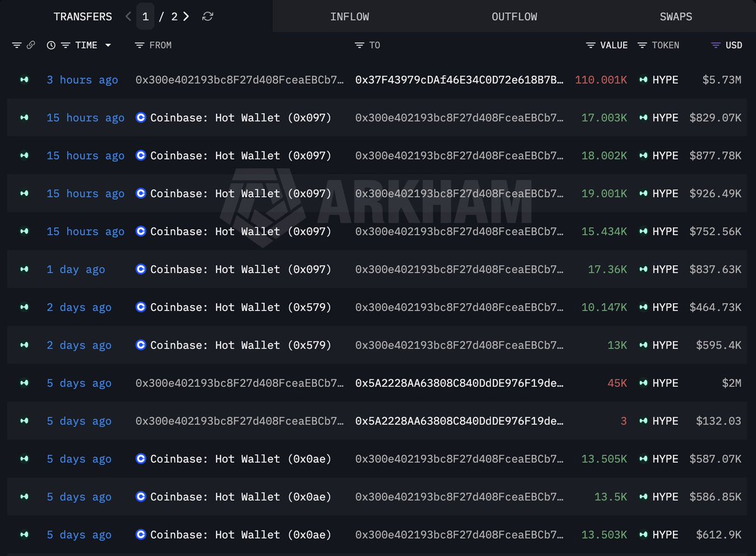Open the TIME sort dropdown arrow
This screenshot has width=756, height=556.
pos(108,45)
